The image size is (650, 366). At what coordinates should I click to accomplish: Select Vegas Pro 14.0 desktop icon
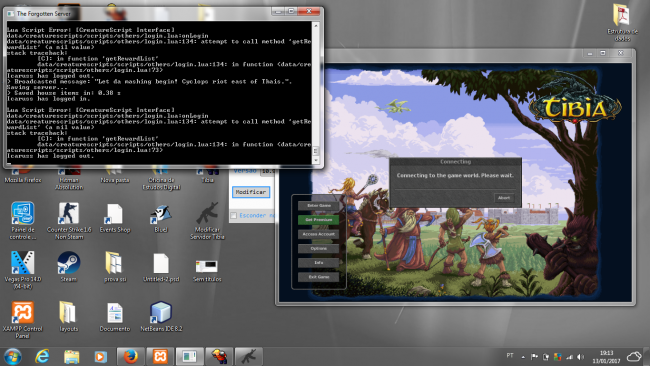pos(22,270)
